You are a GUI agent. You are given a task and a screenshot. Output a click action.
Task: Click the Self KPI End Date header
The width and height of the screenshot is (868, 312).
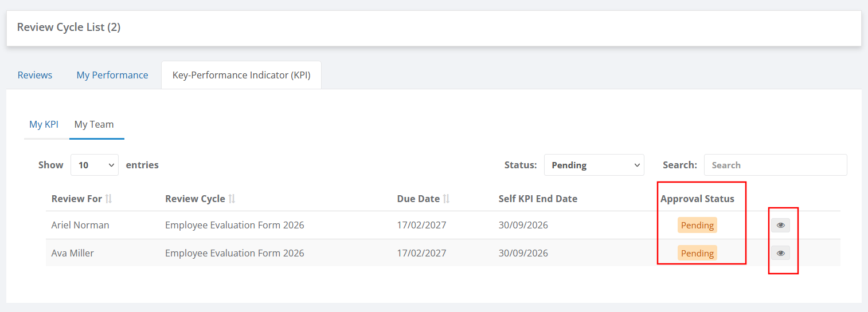coord(538,199)
